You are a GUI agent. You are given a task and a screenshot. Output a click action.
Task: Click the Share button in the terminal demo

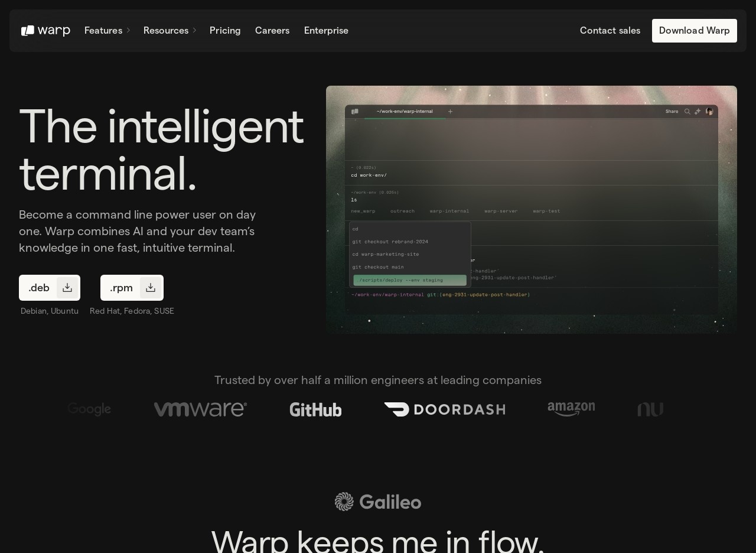point(672,112)
